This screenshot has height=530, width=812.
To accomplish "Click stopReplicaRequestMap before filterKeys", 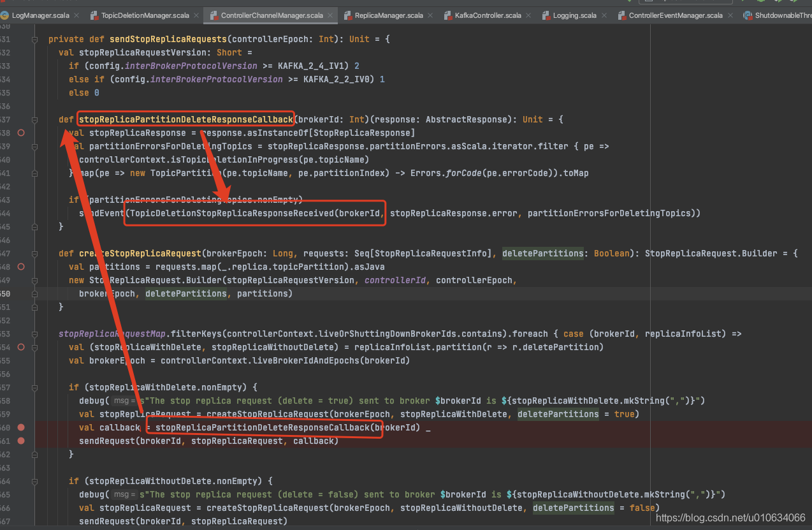I will [112, 334].
